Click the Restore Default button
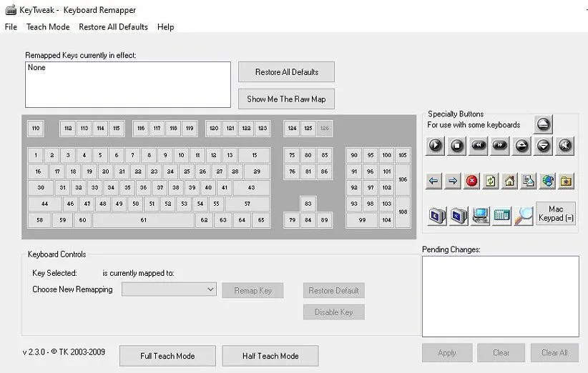The image size is (588, 373). (x=334, y=291)
